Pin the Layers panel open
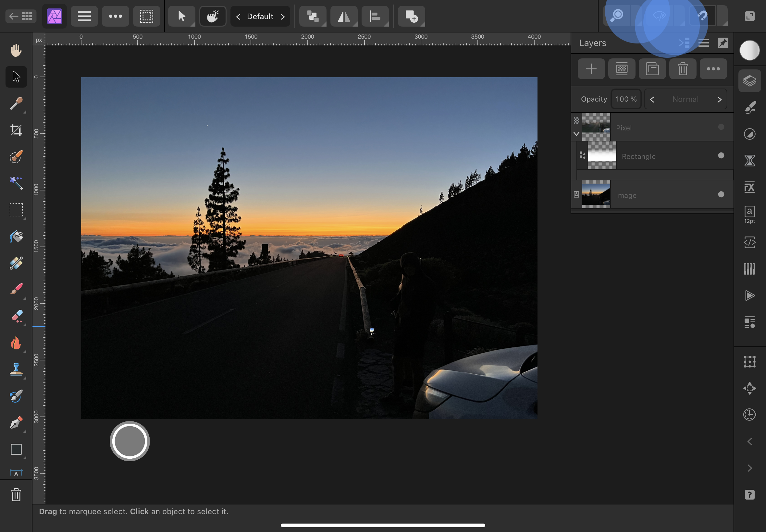 coord(723,43)
